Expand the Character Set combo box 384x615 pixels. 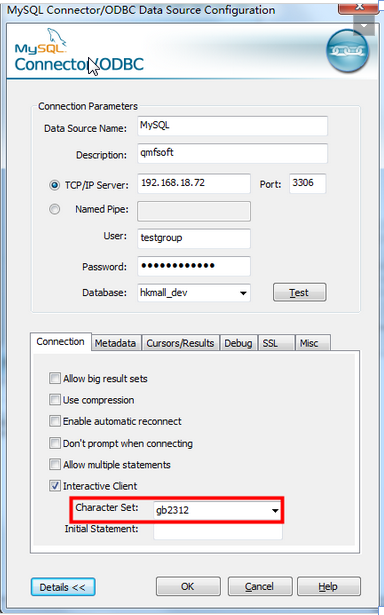click(x=275, y=510)
